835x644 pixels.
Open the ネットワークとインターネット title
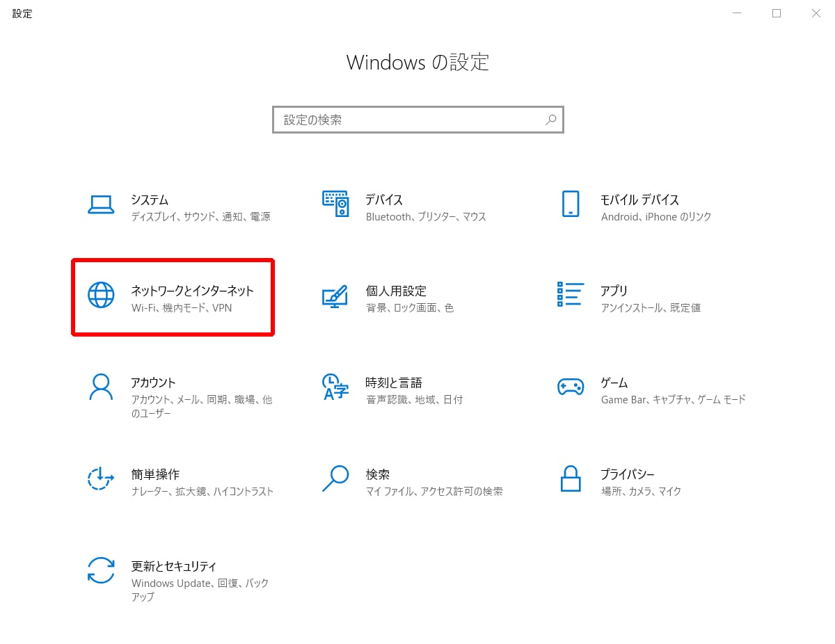tap(193, 291)
